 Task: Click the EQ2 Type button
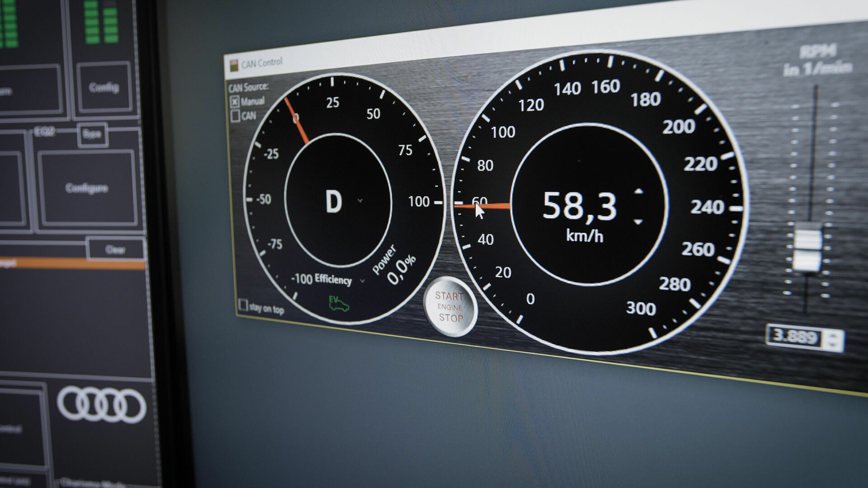pyautogui.click(x=92, y=134)
